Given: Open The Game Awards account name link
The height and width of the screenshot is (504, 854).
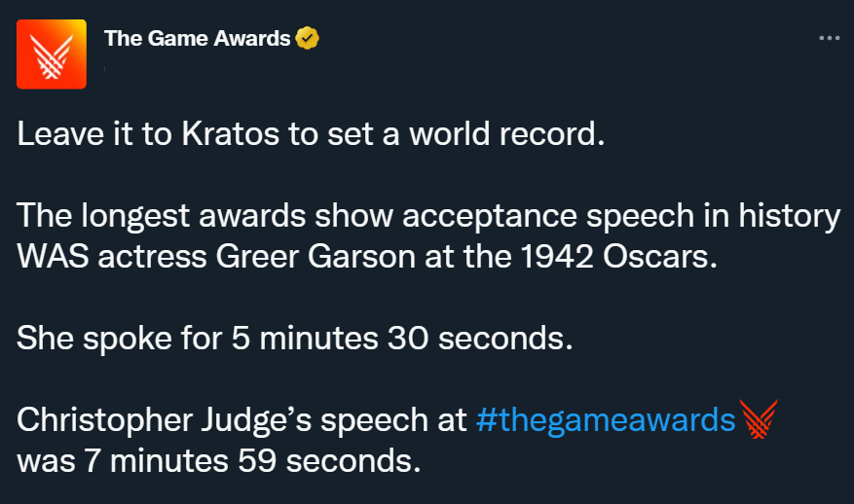Looking at the screenshot, I should [x=197, y=39].
